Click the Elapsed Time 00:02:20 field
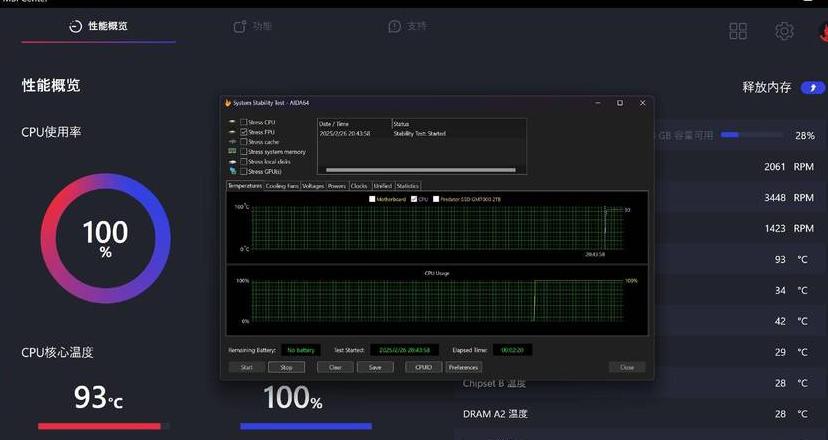828x440 pixels. 512,350
